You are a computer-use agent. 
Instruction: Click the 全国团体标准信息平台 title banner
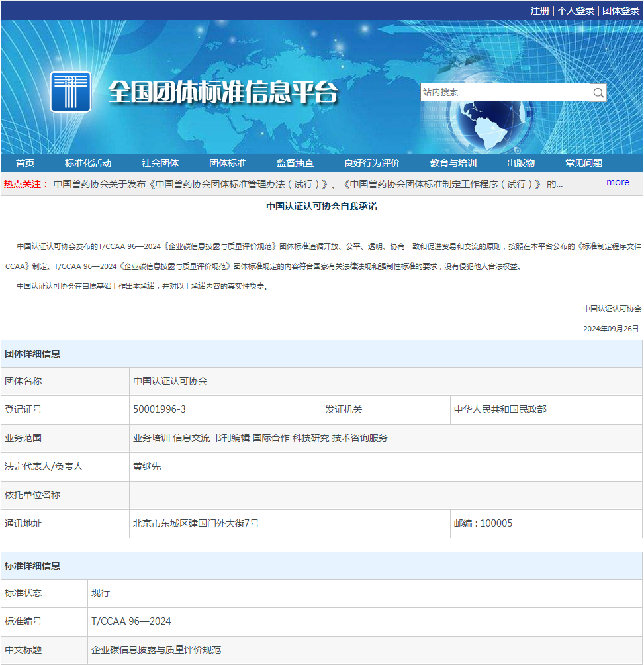(x=222, y=91)
